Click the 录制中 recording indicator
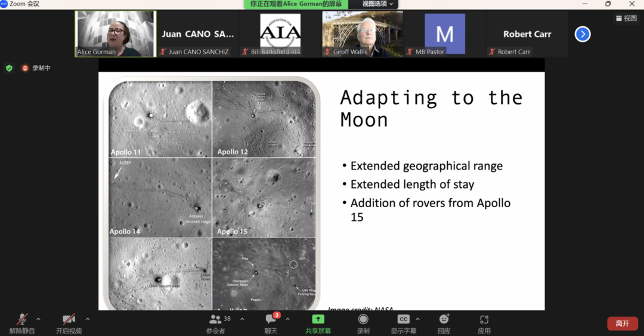 point(36,68)
